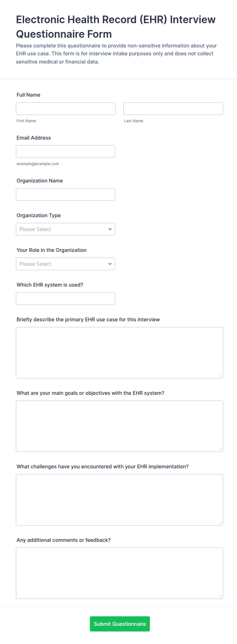Screen dimensions: 237x644
Task: Expand the Organization Type chevron arrow
Action: [110, 229]
